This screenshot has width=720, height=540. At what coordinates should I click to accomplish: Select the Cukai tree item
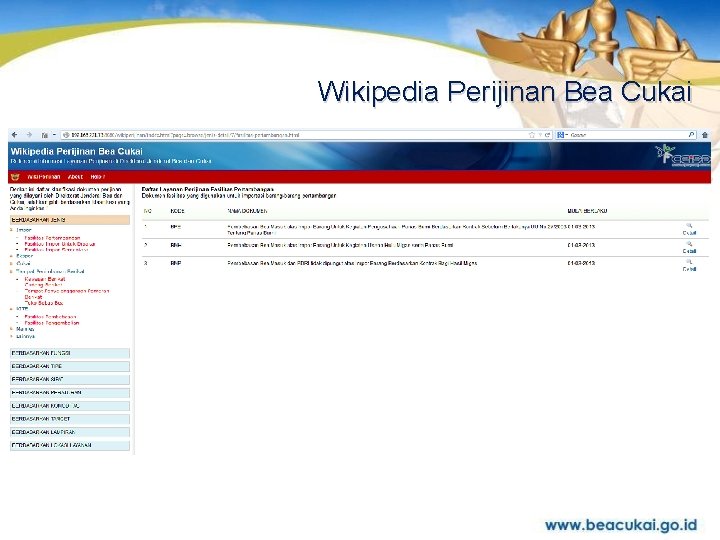pyautogui.click(x=23, y=264)
